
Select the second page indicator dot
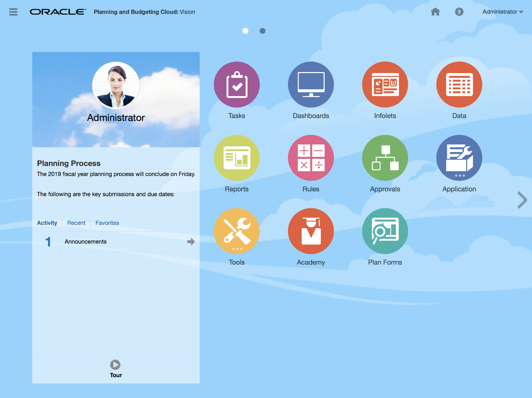pos(263,31)
